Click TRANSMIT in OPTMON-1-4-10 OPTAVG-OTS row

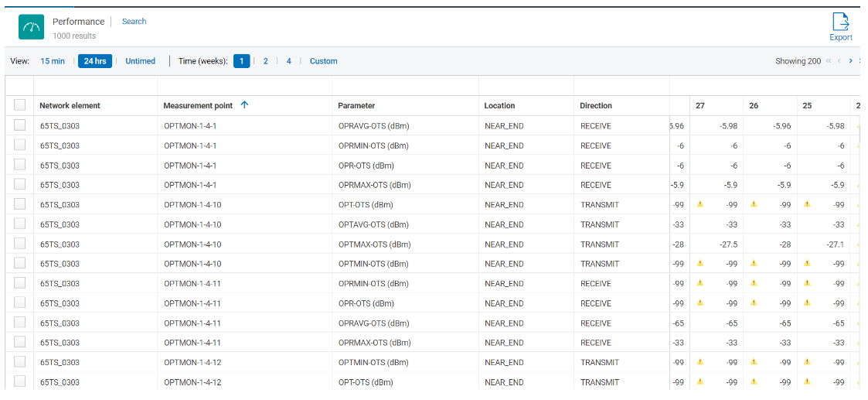pyautogui.click(x=600, y=224)
